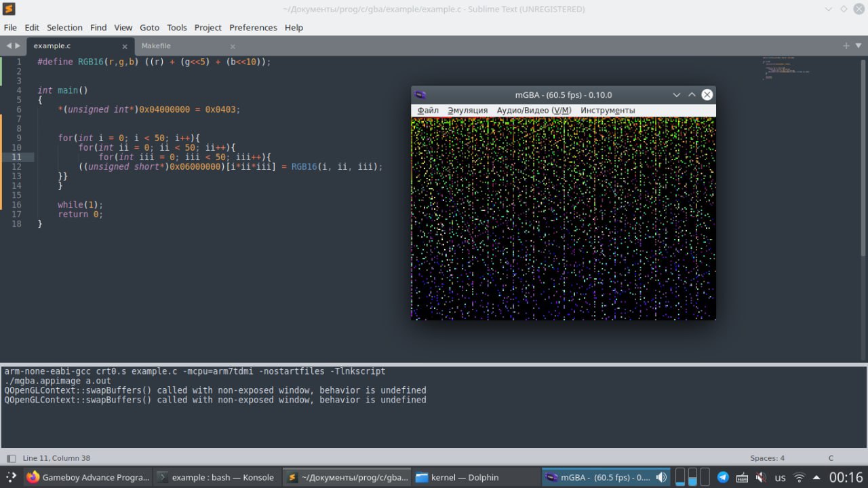
Task: Open Telegram from the system tray
Action: click(723, 477)
